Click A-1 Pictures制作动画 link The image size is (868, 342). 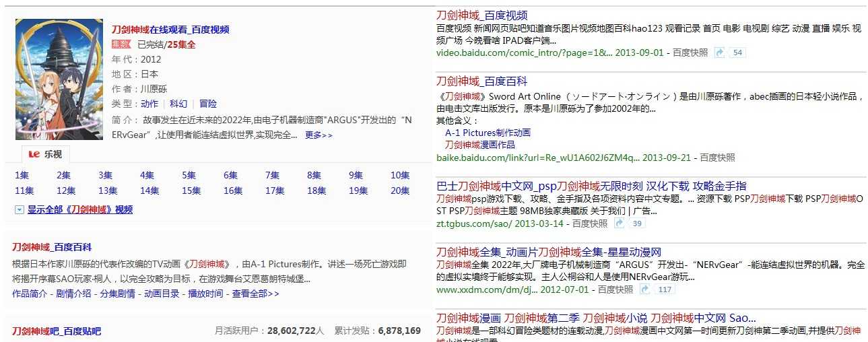pos(488,133)
